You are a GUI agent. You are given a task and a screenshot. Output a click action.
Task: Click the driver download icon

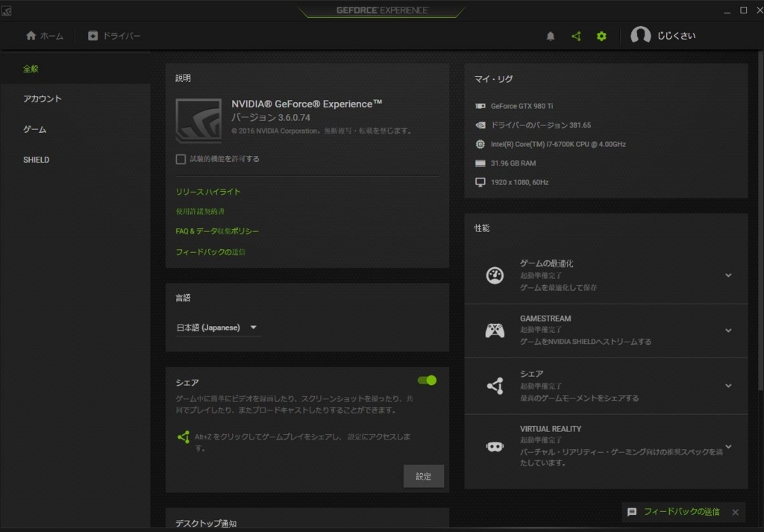tap(93, 36)
